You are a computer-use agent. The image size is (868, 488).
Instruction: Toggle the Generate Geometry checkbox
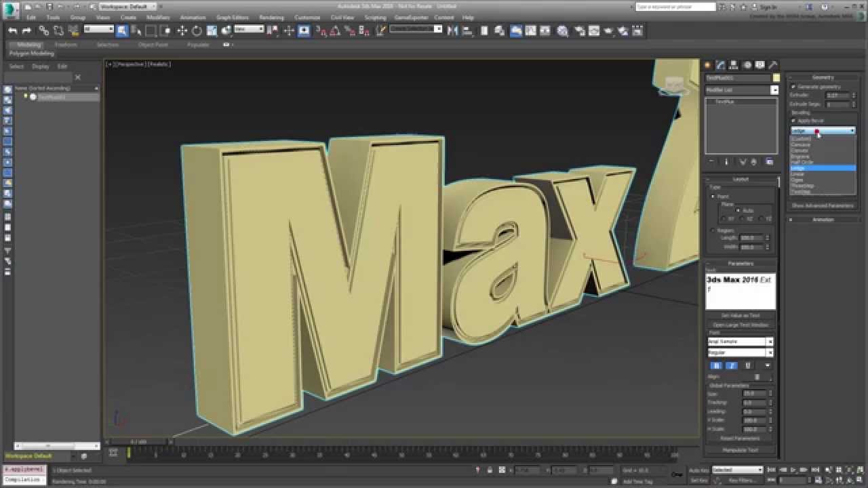(793, 87)
